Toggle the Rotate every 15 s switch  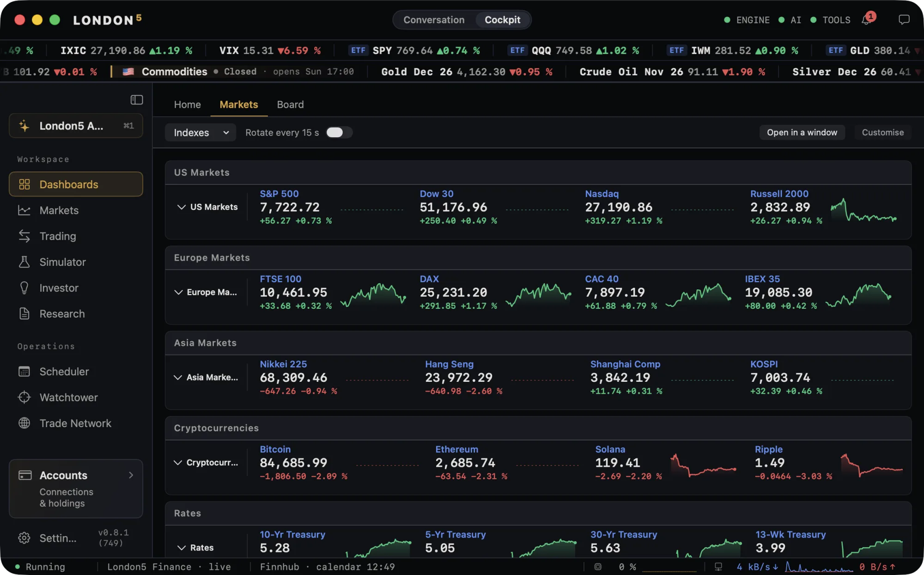click(339, 133)
